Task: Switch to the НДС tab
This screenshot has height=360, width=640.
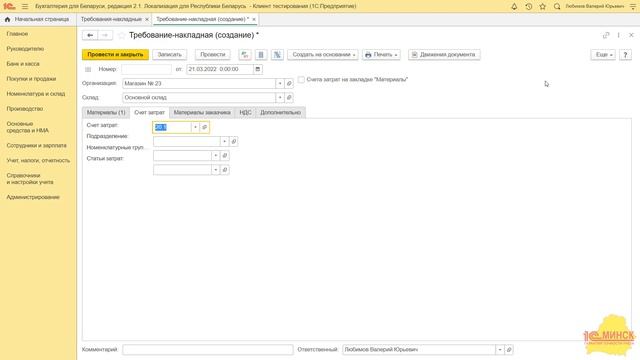Action: (245, 112)
